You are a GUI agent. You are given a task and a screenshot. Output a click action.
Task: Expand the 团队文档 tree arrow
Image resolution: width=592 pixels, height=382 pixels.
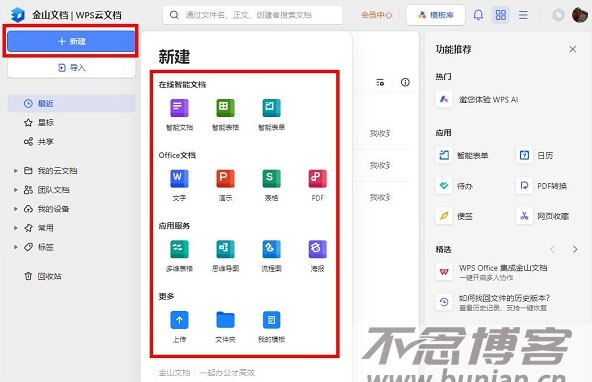pyautogui.click(x=16, y=189)
